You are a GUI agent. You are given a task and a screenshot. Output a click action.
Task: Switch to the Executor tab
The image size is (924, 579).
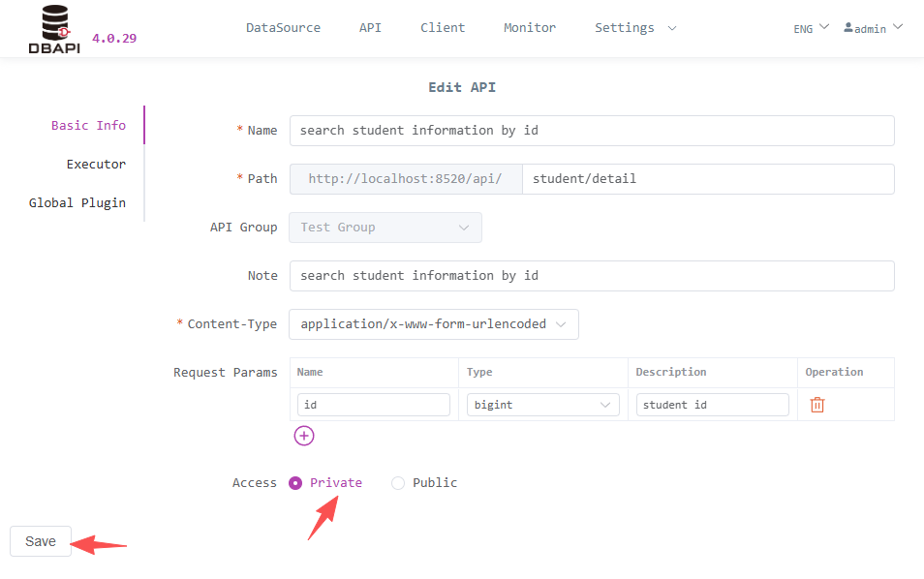point(96,164)
